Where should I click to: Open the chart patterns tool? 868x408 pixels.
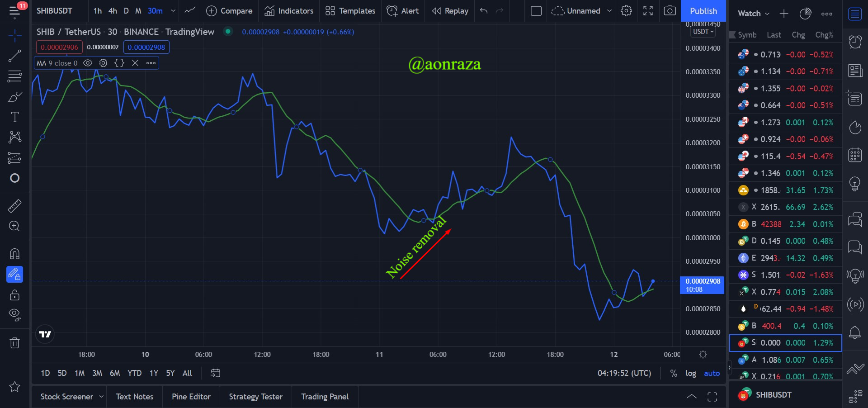click(14, 137)
